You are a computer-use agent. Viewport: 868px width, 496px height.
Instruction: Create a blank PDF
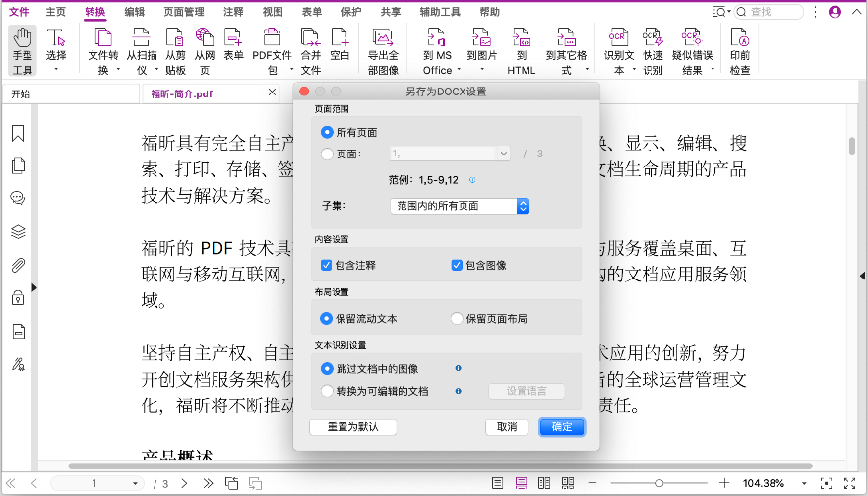[x=340, y=44]
